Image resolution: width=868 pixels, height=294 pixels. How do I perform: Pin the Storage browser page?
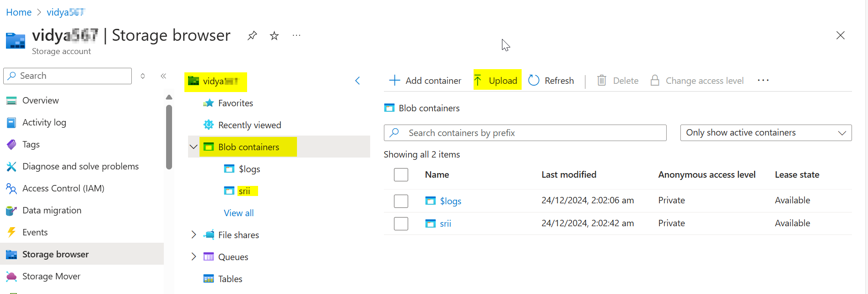[252, 36]
